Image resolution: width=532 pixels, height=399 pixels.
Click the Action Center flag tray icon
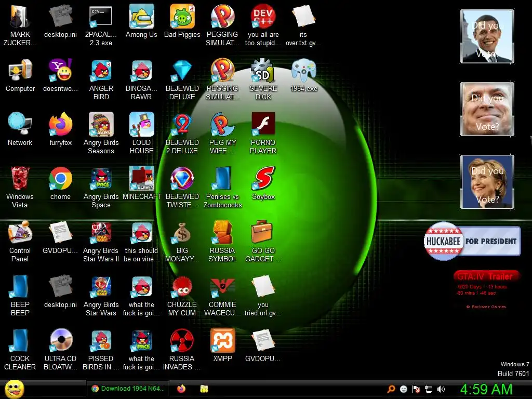pos(416,389)
